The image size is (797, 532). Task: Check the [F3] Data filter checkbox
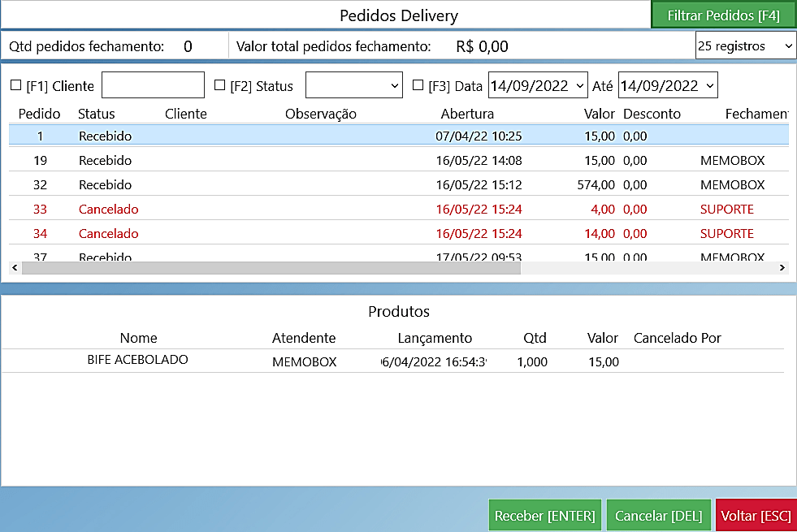[x=418, y=85]
